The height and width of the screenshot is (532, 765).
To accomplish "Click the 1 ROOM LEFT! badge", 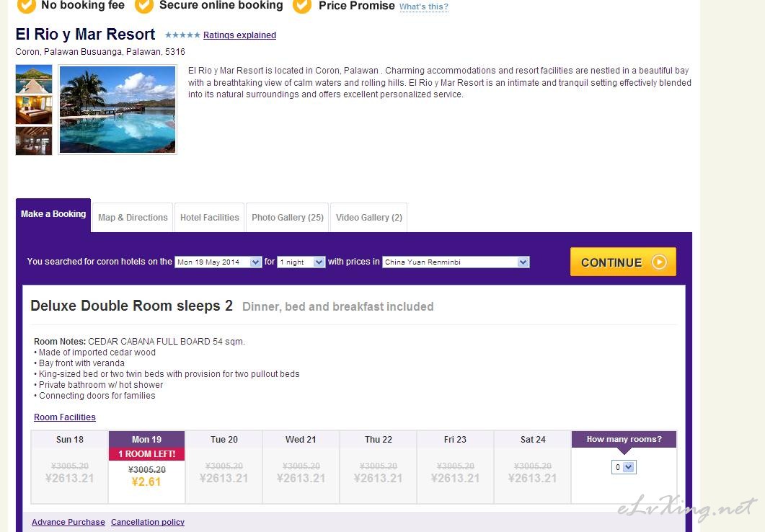I will click(x=146, y=453).
